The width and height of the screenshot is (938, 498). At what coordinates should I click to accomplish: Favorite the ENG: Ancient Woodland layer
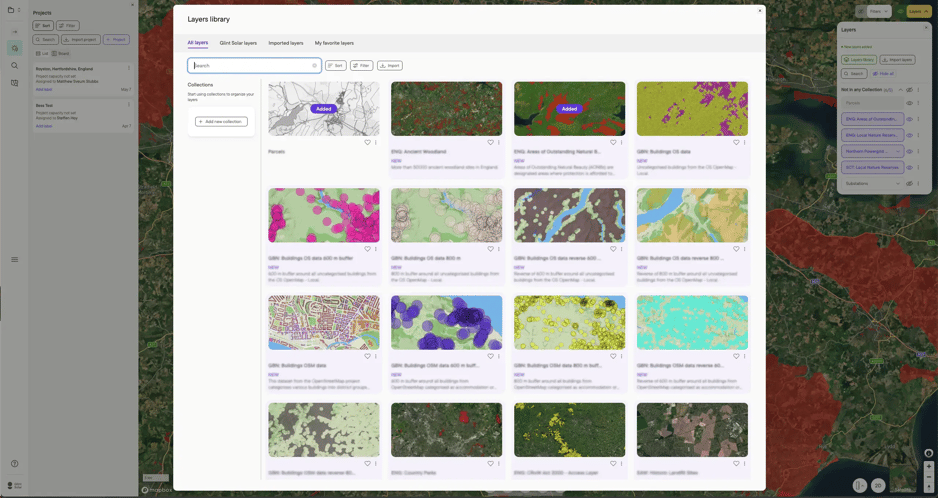490,142
